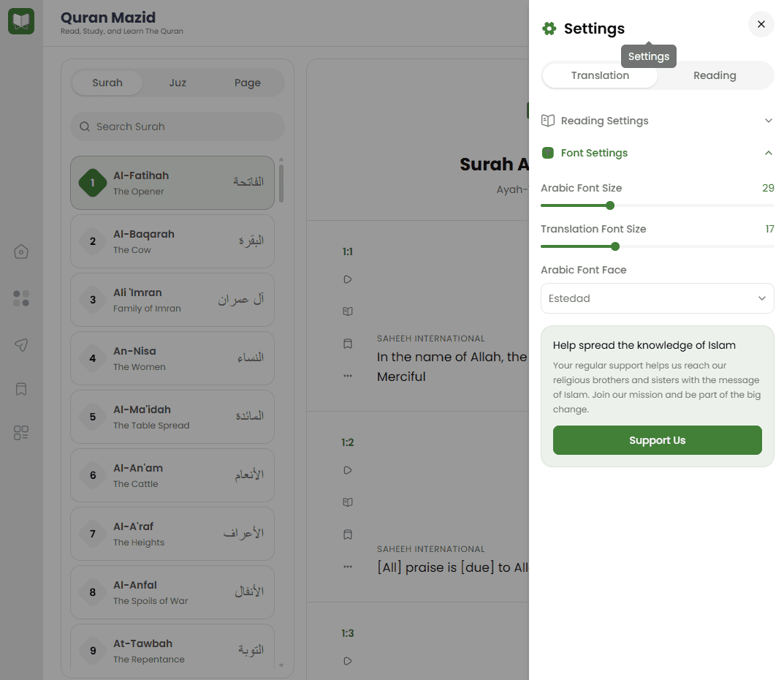
Task: Click the grid-list icon in left sidebar
Action: pyautogui.click(x=21, y=433)
